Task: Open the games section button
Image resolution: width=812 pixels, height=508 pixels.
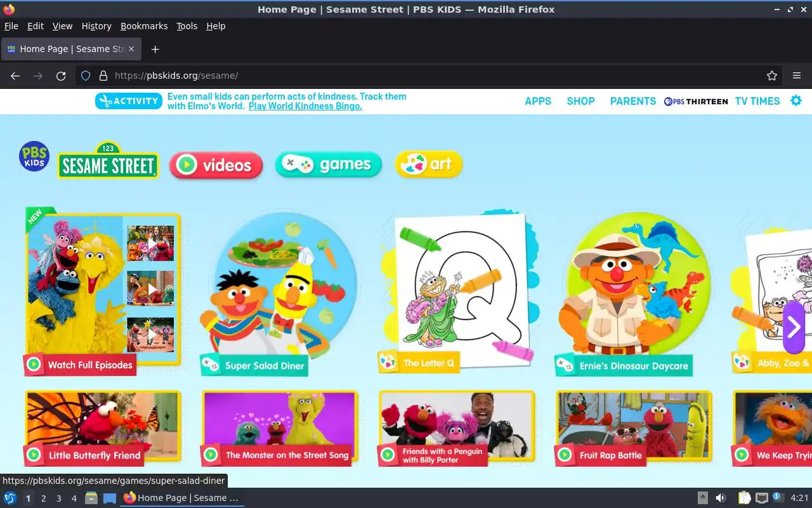Action: [328, 164]
